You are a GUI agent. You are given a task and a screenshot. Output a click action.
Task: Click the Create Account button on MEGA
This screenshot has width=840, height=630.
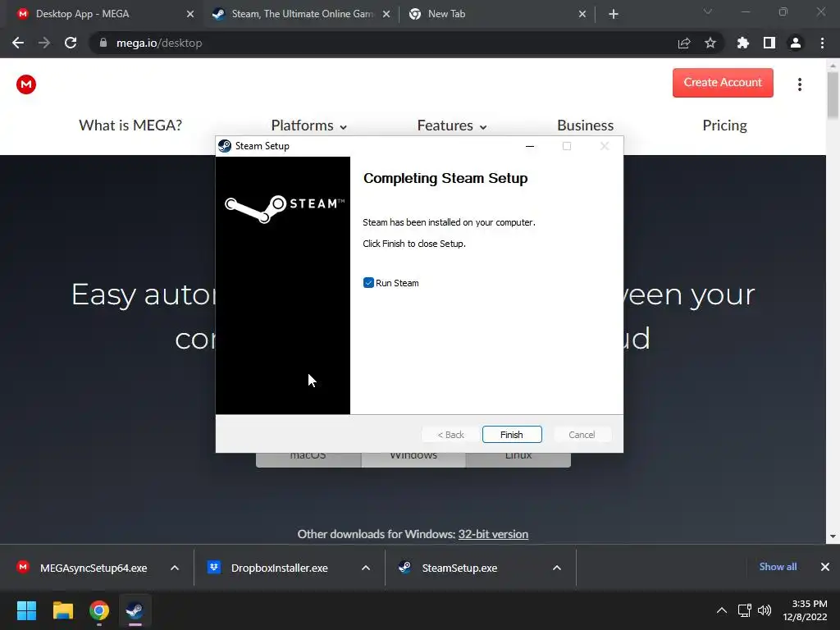(x=723, y=83)
